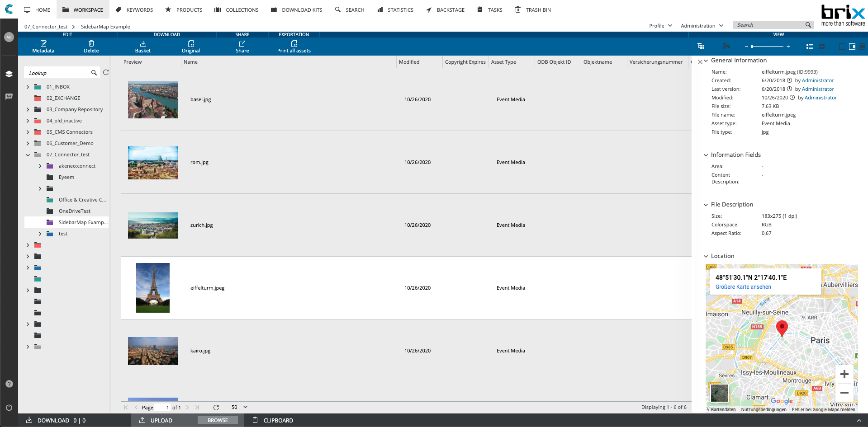Open the STATISTICS tab
The image size is (868, 427).
click(395, 9)
